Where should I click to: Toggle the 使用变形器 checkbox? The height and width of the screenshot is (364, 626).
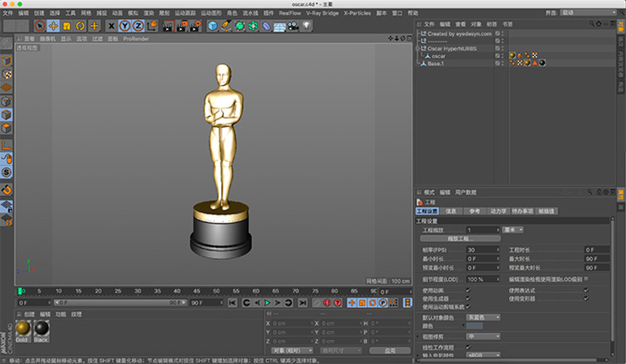click(x=586, y=298)
